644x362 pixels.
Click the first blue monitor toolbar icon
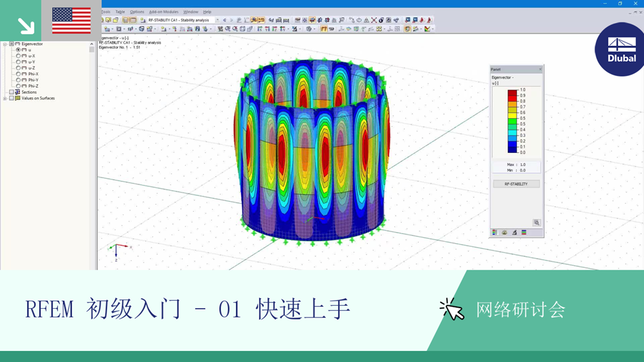(407, 20)
